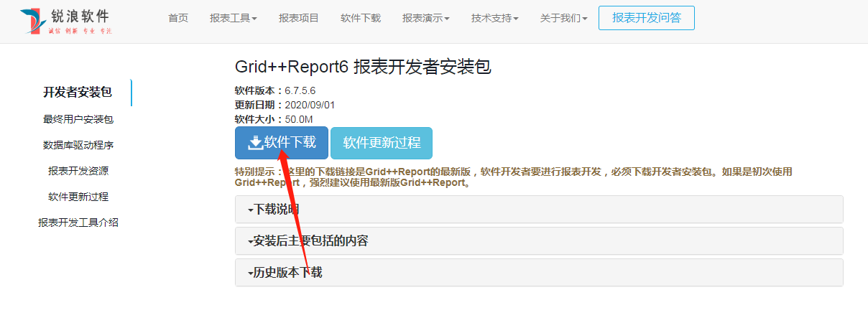
Task: Open 报表项目 in the navigation bar
Action: [x=299, y=18]
